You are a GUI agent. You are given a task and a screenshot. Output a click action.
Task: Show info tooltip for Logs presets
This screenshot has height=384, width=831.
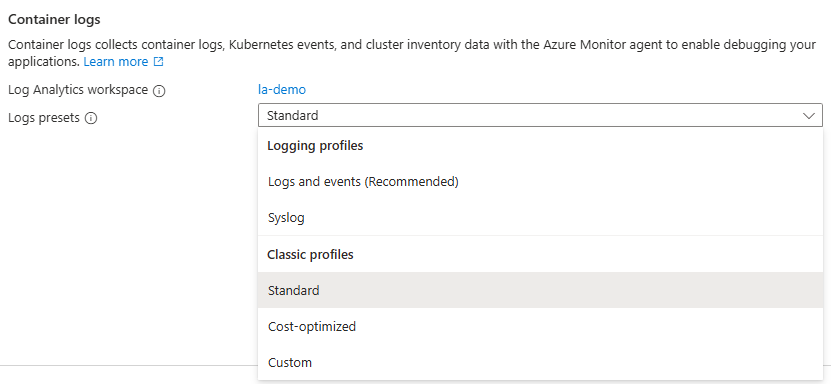pyautogui.click(x=91, y=118)
